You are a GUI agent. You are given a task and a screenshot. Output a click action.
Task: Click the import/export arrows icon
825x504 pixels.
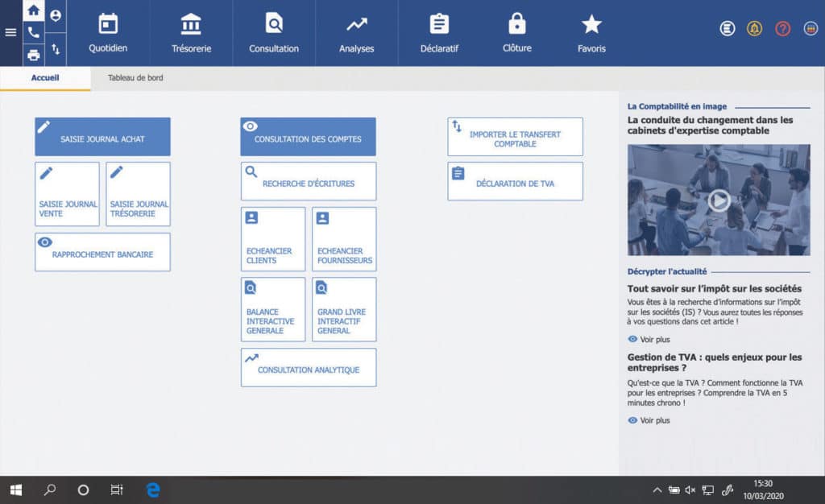pos(55,48)
